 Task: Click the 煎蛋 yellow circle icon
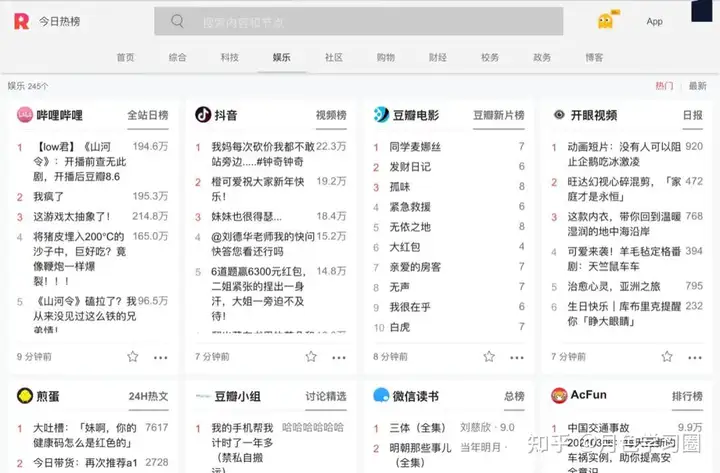point(25,395)
